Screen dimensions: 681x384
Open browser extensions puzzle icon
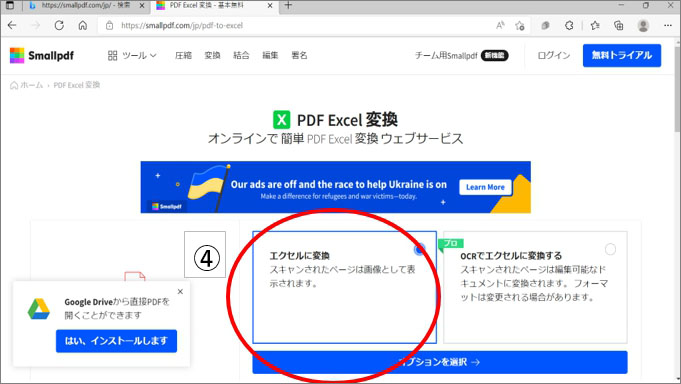point(569,26)
